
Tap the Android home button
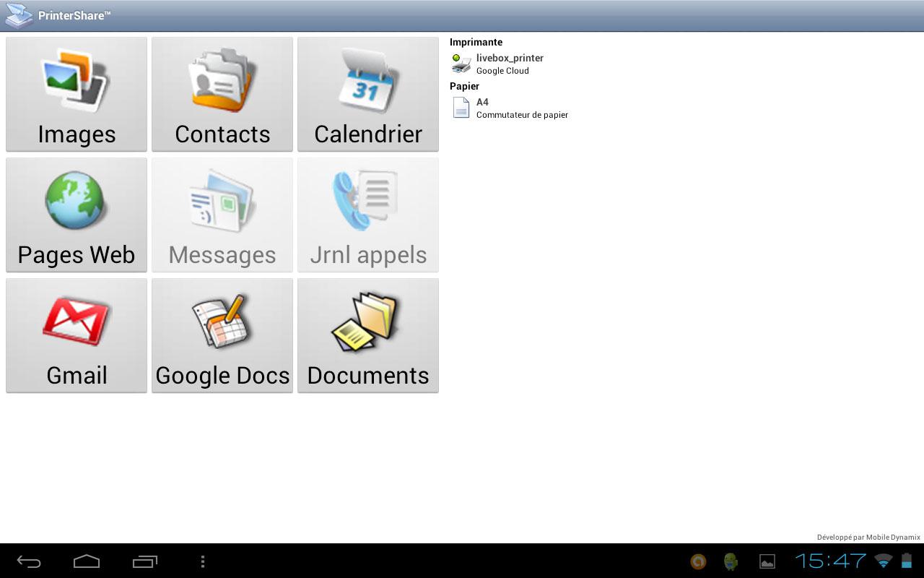click(87, 561)
